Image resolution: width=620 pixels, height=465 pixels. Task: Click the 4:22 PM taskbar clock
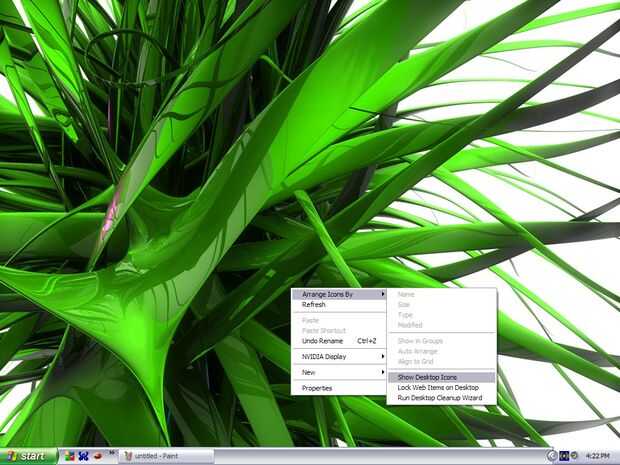(x=597, y=456)
